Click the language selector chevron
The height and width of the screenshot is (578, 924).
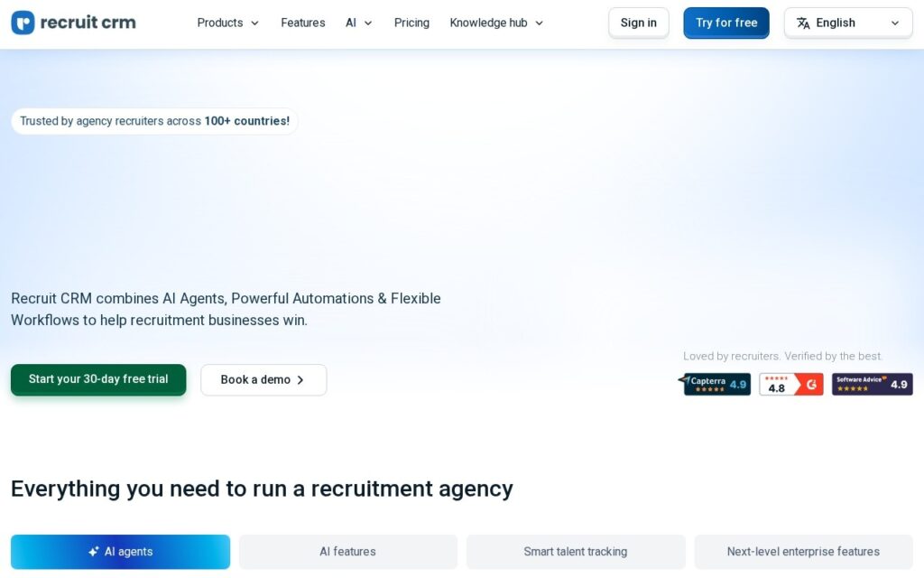tap(894, 23)
